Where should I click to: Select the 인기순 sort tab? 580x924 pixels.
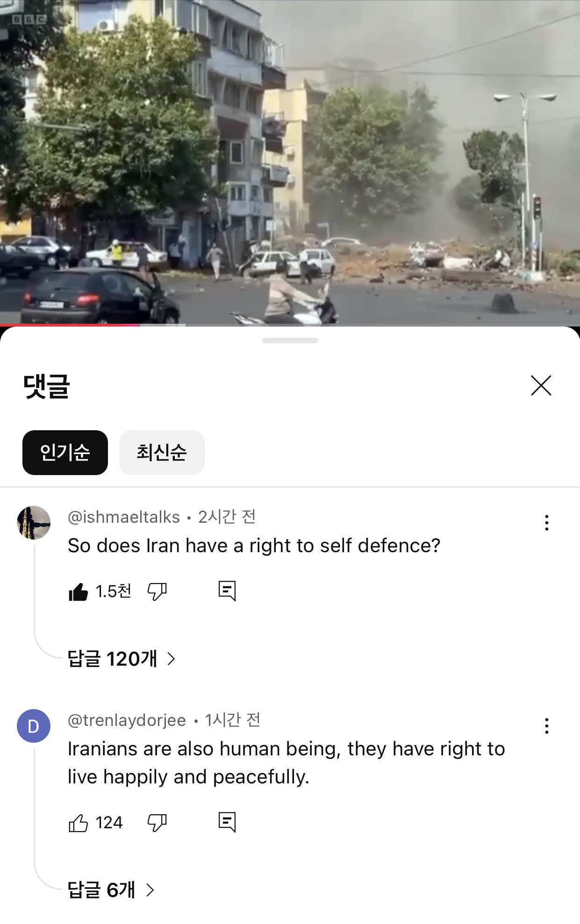click(x=65, y=453)
